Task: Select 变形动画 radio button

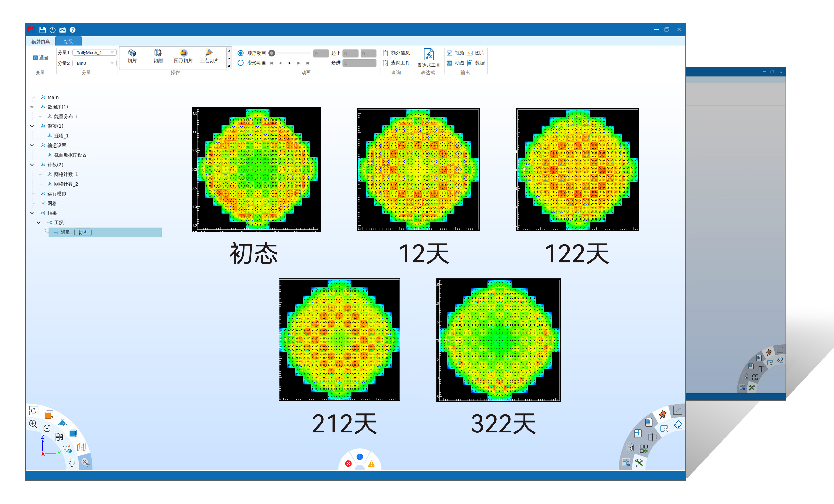Action: click(241, 63)
